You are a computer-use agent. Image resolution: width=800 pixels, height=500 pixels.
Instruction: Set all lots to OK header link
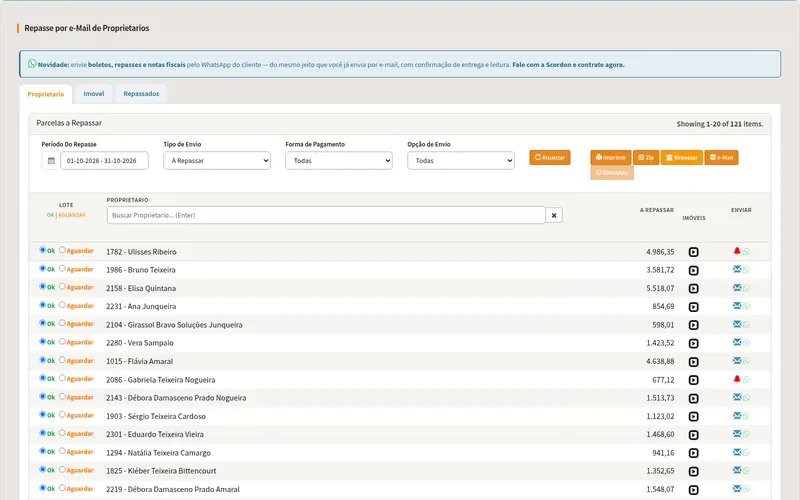50,215
